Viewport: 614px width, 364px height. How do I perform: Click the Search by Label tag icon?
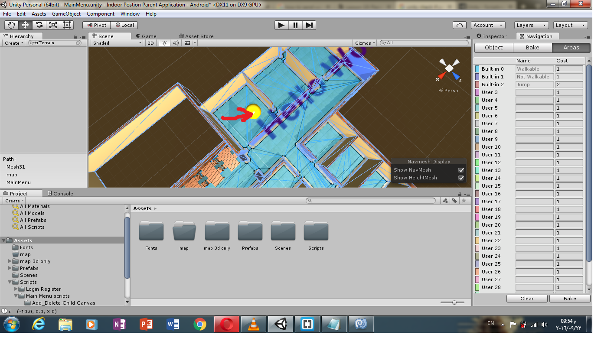[x=454, y=201]
